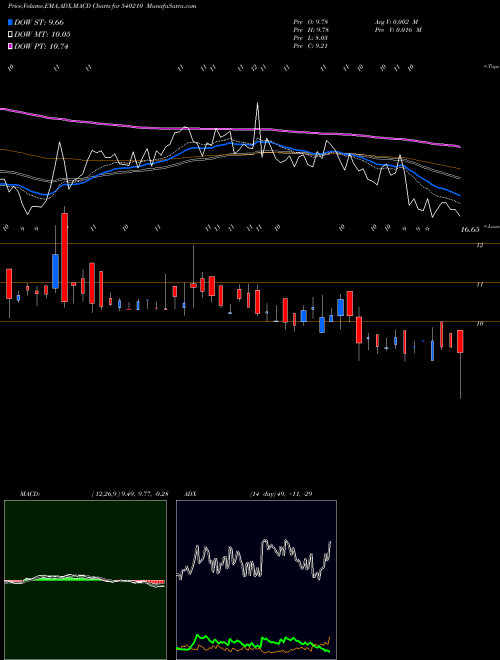The height and width of the screenshot is (660, 500).
Task: Click the 11 price axis label
Action: point(479,285)
